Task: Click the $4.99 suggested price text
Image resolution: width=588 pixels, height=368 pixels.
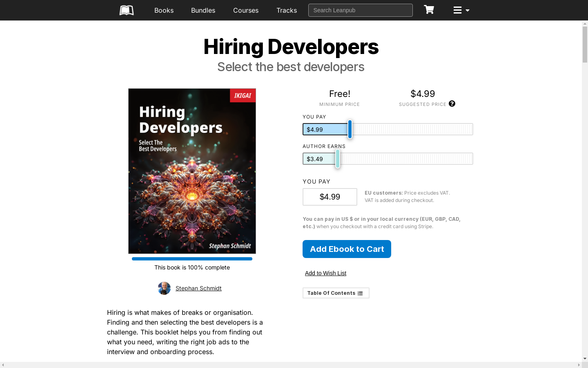Action: (x=423, y=94)
